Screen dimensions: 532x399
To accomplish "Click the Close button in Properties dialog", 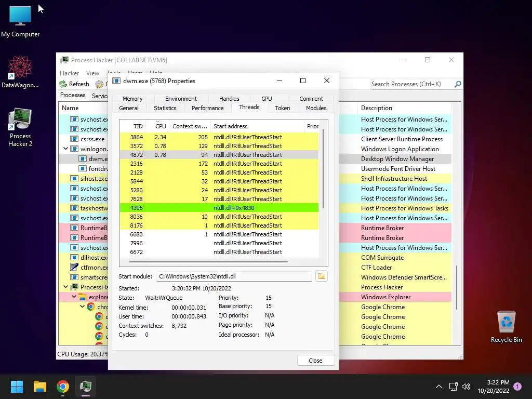I will click(315, 361).
